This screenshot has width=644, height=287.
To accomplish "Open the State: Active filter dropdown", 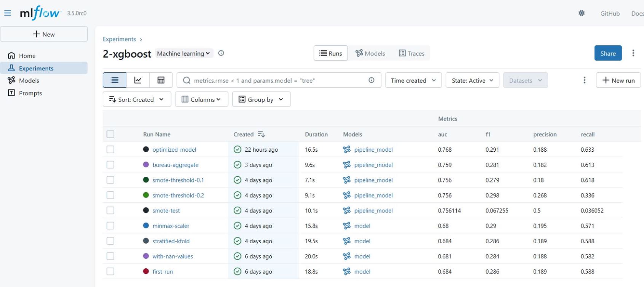I will [472, 80].
